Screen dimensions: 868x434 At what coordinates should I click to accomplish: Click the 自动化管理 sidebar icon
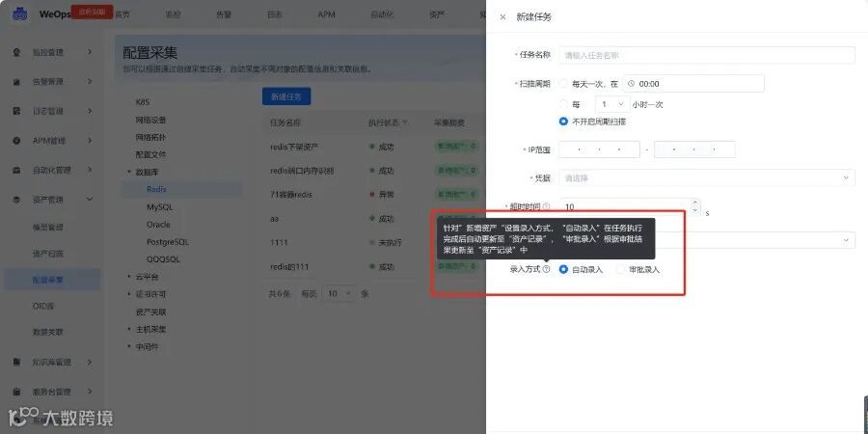16,171
